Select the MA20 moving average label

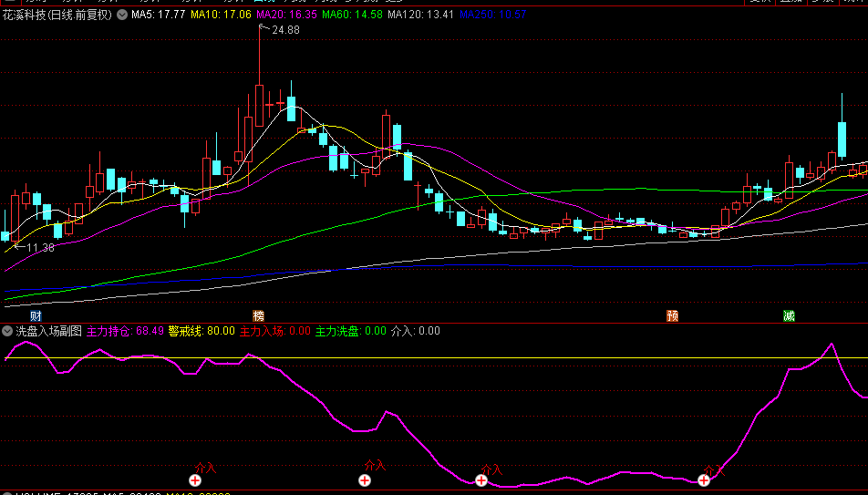(286, 15)
